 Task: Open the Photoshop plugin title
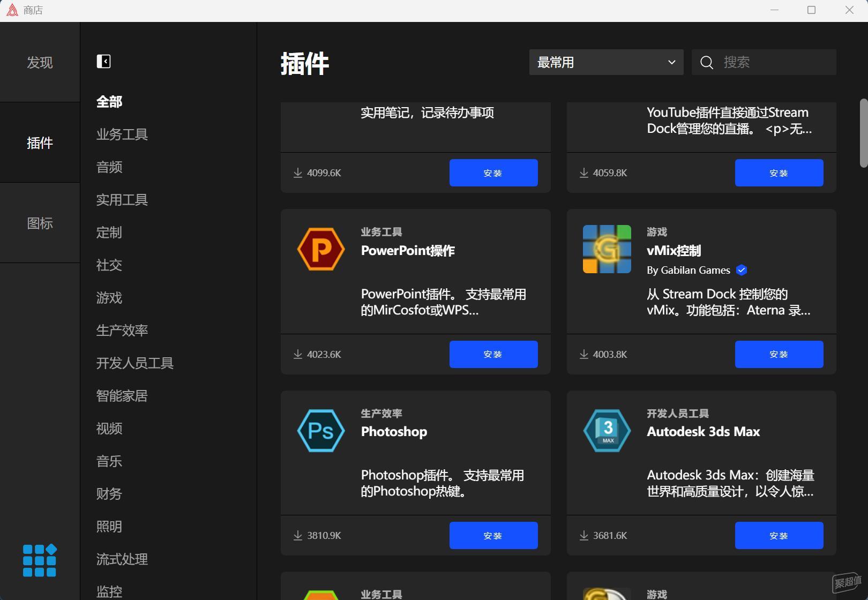[x=394, y=432]
